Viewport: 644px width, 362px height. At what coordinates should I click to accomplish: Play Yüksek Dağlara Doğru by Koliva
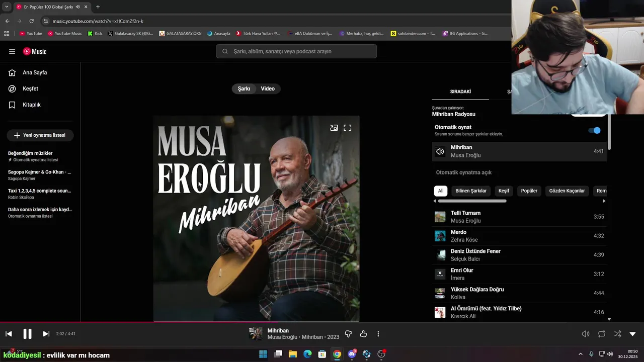[519, 293]
